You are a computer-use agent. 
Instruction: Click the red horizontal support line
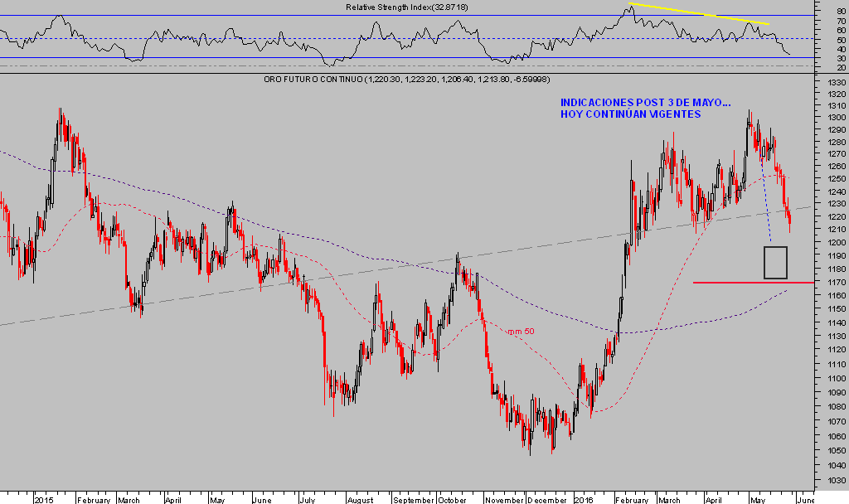point(746,283)
